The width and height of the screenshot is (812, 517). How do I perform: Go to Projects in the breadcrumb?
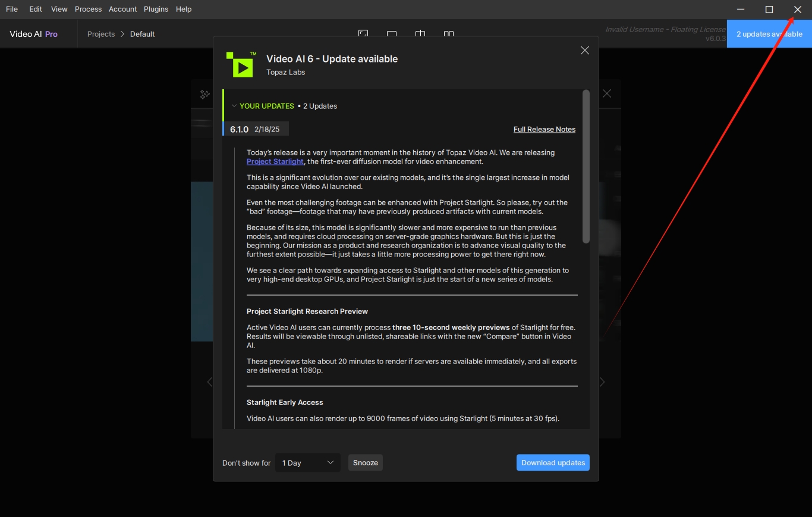click(100, 34)
